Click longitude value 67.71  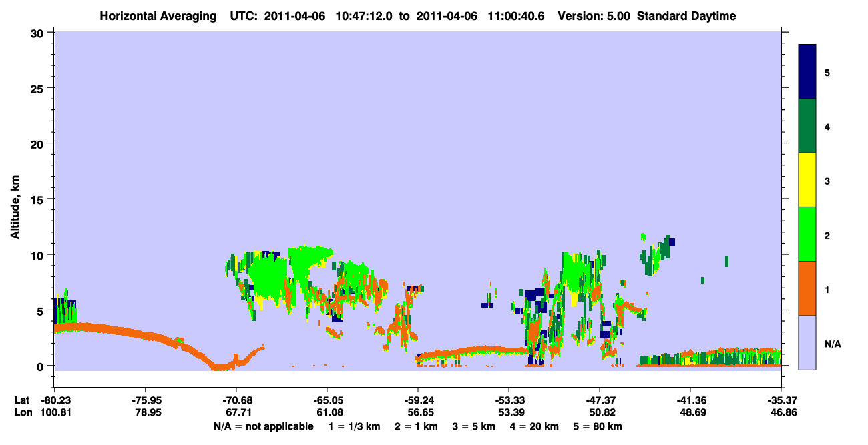coord(238,413)
